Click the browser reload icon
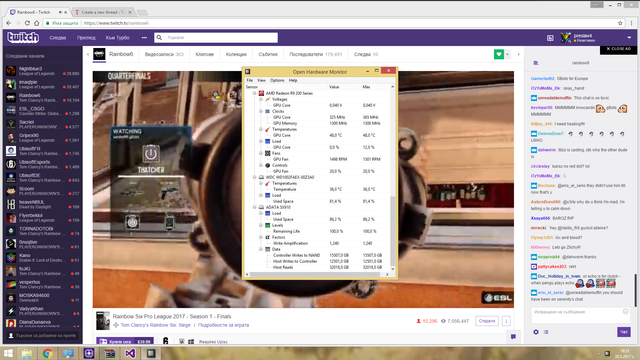Viewport: 640px width, 360px height. point(27,23)
